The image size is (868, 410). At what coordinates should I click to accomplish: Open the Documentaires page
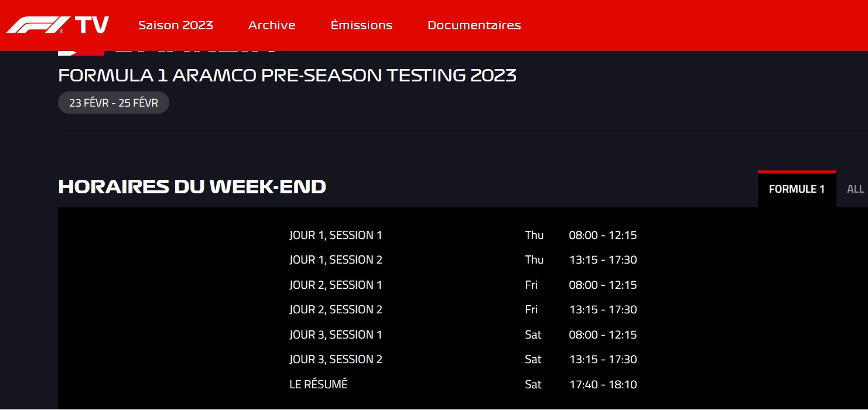click(x=474, y=25)
